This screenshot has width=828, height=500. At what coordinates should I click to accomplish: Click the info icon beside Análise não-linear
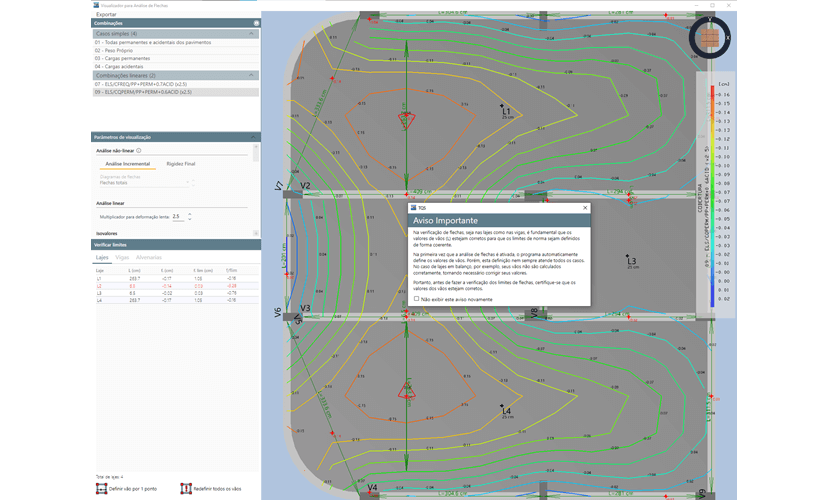tap(138, 150)
